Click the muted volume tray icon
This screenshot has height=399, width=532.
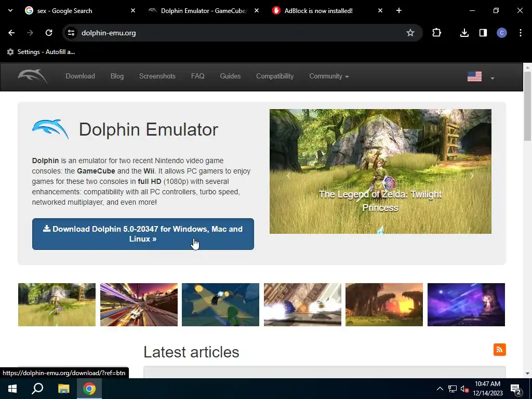click(464, 389)
